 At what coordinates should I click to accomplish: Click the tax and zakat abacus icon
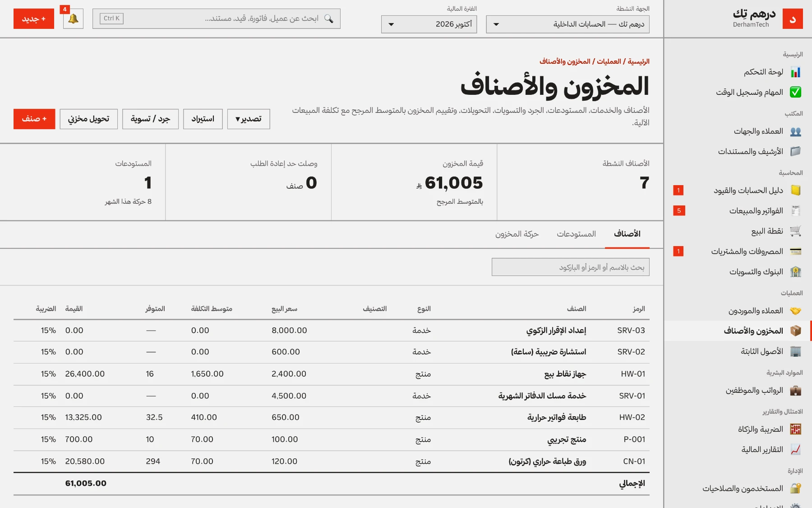pyautogui.click(x=795, y=429)
